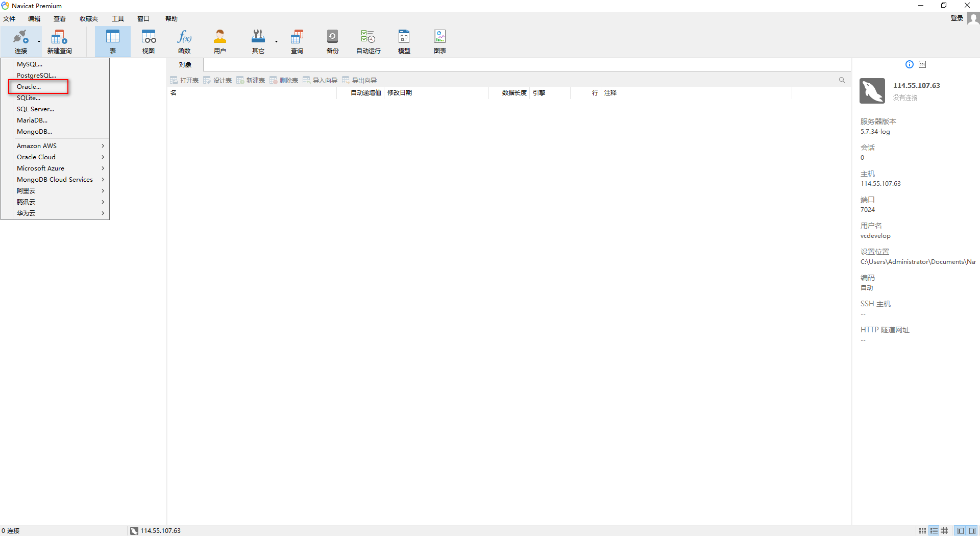This screenshot has height=536, width=980.
Task: Click the Automation (自动运行) icon
Action: tap(369, 41)
